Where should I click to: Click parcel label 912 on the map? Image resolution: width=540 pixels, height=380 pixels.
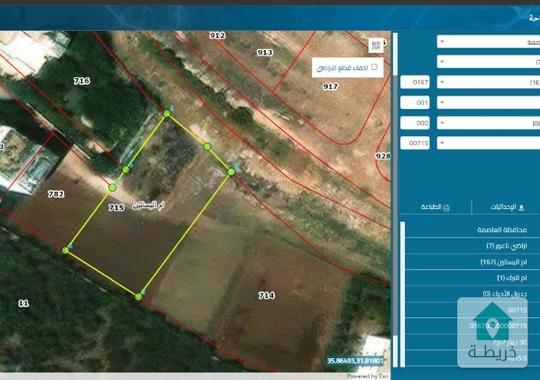217,35
